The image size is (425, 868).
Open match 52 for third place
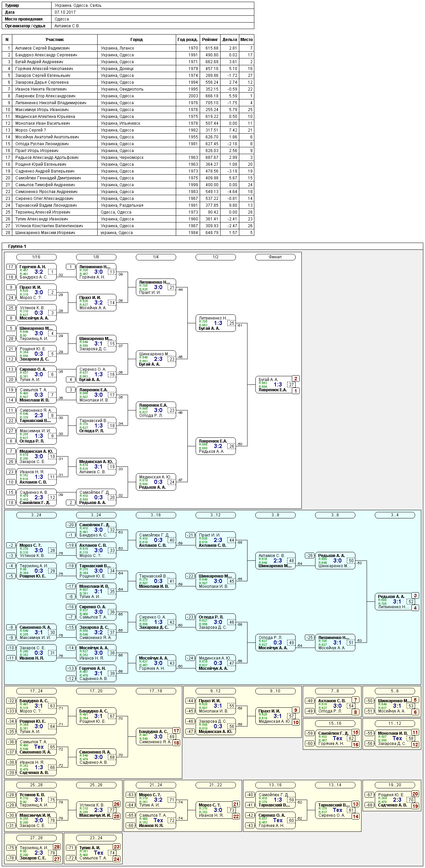pyautogui.click(x=411, y=601)
